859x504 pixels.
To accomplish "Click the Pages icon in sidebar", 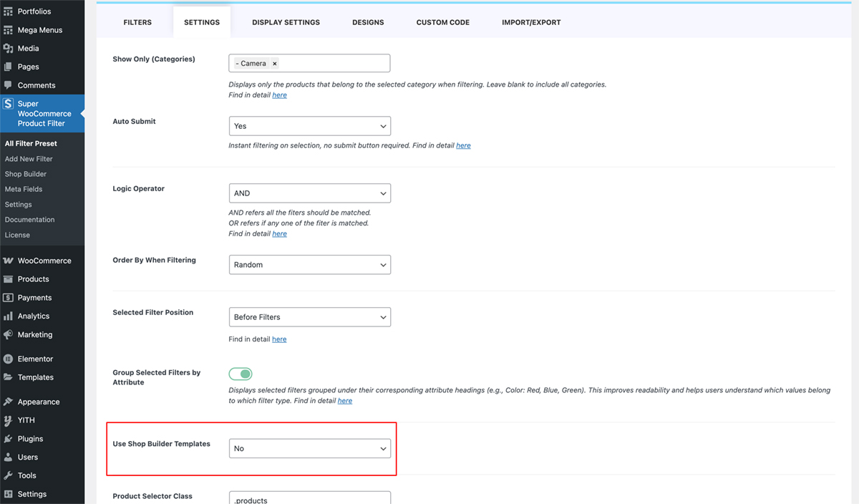I will coord(9,67).
